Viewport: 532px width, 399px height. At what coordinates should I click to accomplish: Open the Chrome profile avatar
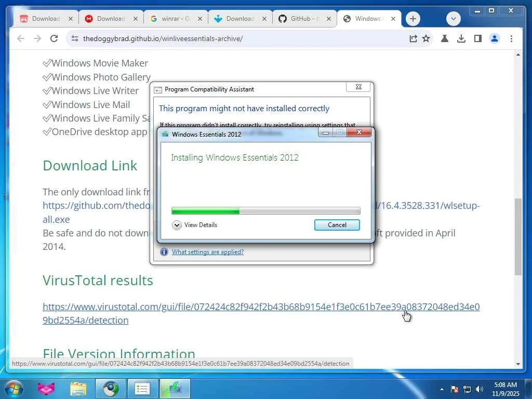tap(495, 38)
